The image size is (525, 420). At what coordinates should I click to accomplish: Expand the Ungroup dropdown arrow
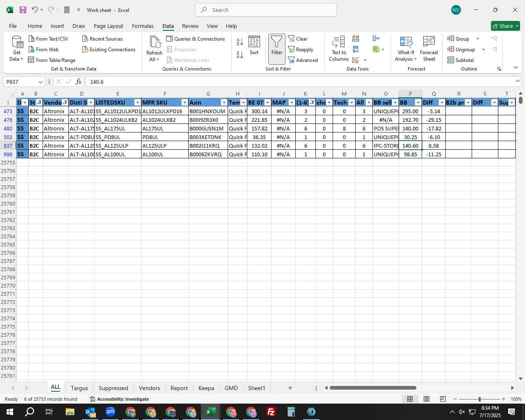(x=483, y=49)
